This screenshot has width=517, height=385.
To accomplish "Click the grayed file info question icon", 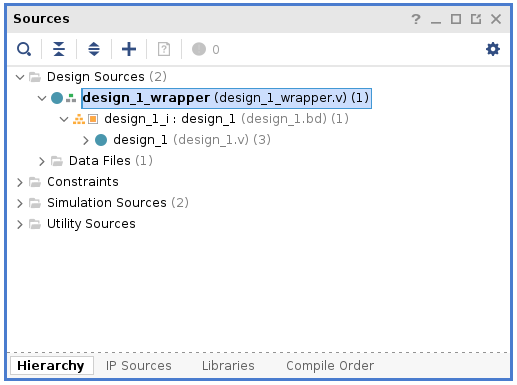I will click(164, 49).
